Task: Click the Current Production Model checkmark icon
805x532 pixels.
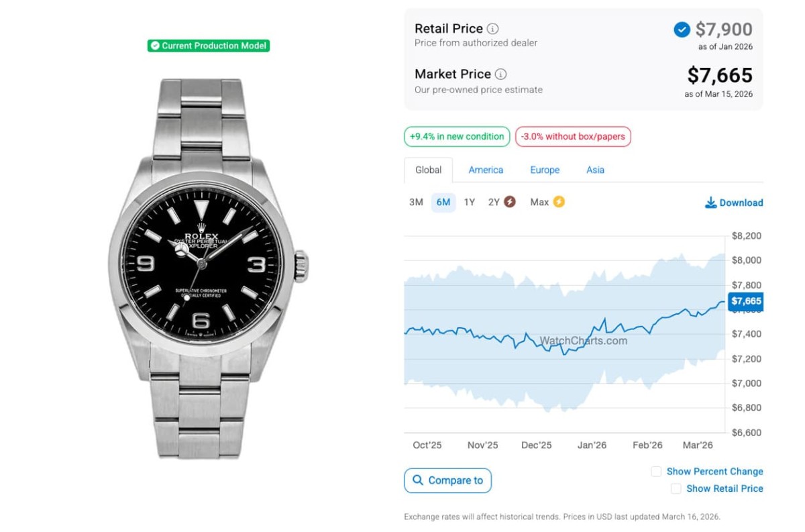Action: click(x=155, y=46)
